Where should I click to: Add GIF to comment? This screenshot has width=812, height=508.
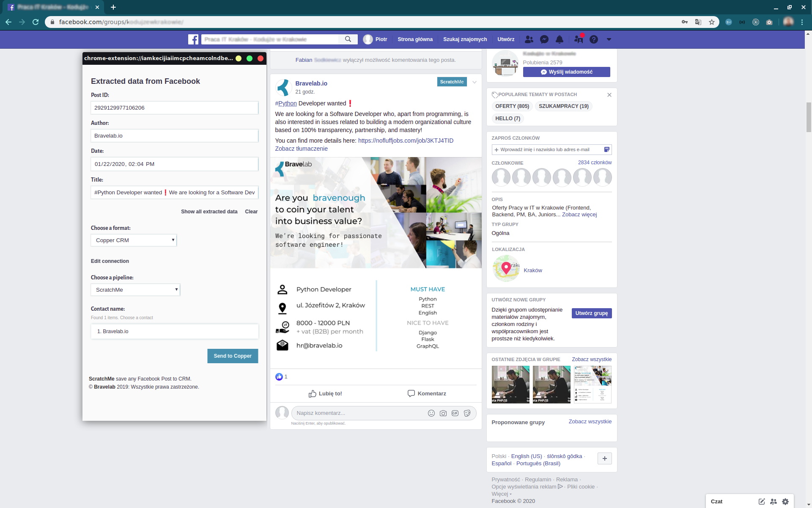click(455, 413)
